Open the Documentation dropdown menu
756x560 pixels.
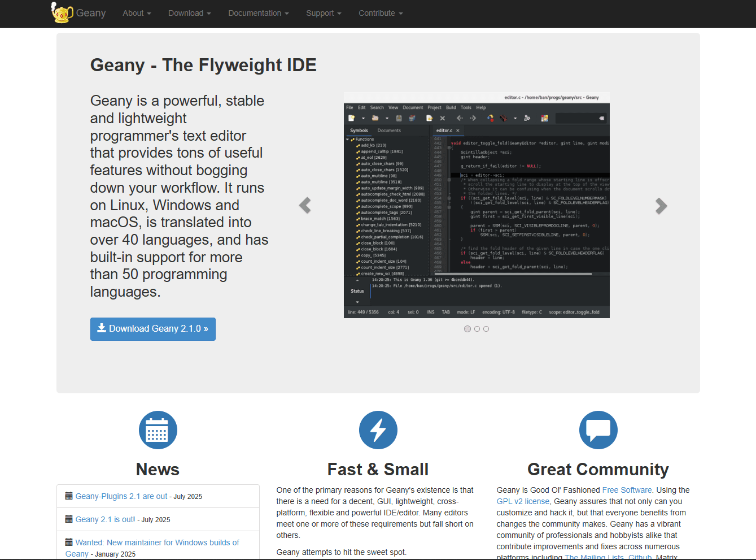pyautogui.click(x=258, y=13)
